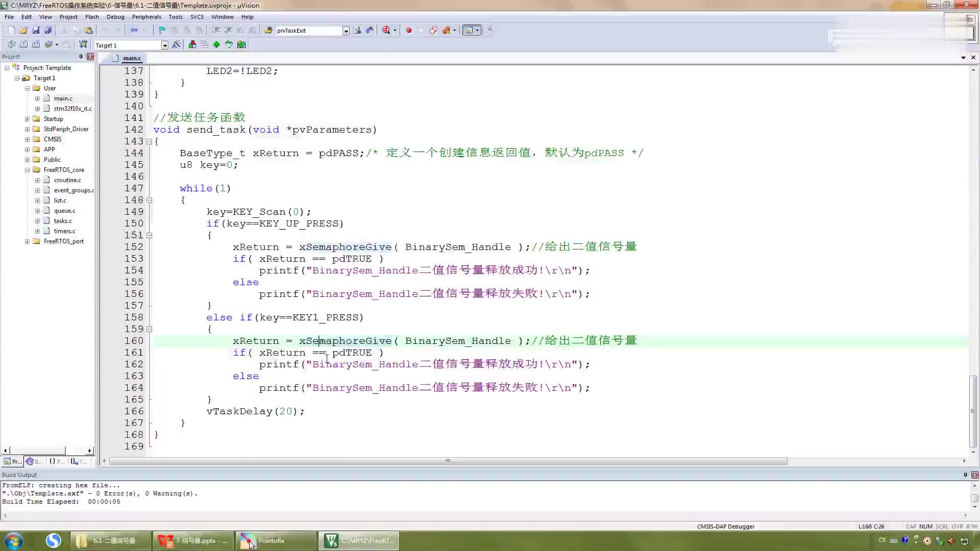980x551 pixels.
Task: Download code to flash with LOAD icon
Action: (x=83, y=44)
